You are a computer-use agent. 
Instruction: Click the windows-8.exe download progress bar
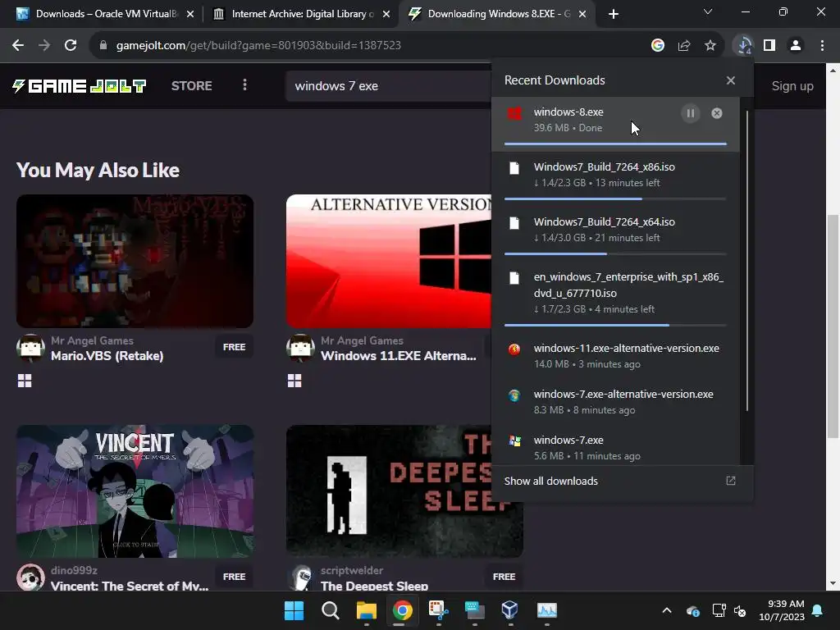tap(615, 144)
